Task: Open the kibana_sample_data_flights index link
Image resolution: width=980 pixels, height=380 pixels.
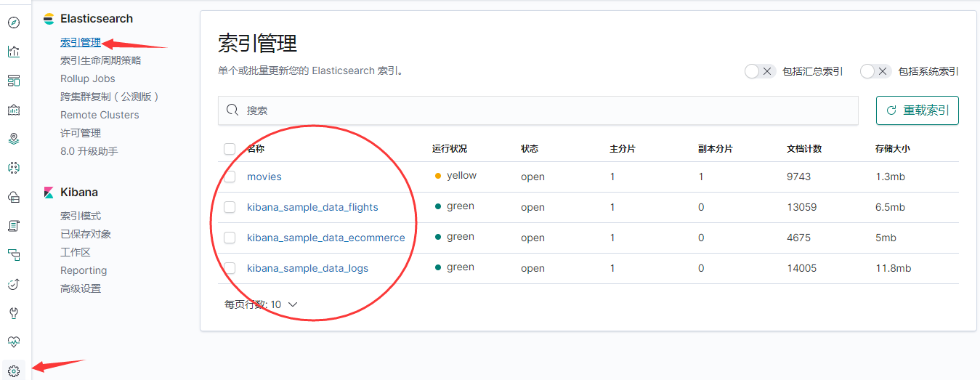Action: point(312,207)
